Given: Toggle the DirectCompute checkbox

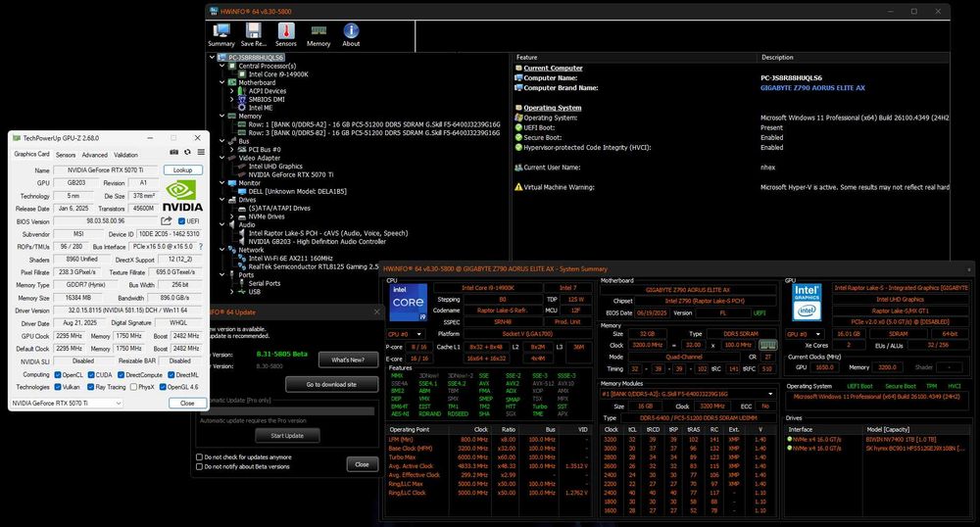Looking at the screenshot, I should 121,374.
